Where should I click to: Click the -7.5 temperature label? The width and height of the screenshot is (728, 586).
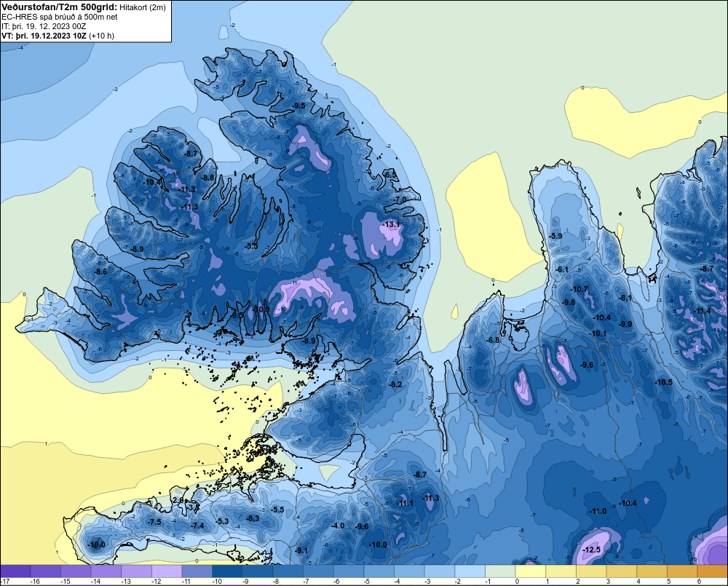tap(154, 521)
